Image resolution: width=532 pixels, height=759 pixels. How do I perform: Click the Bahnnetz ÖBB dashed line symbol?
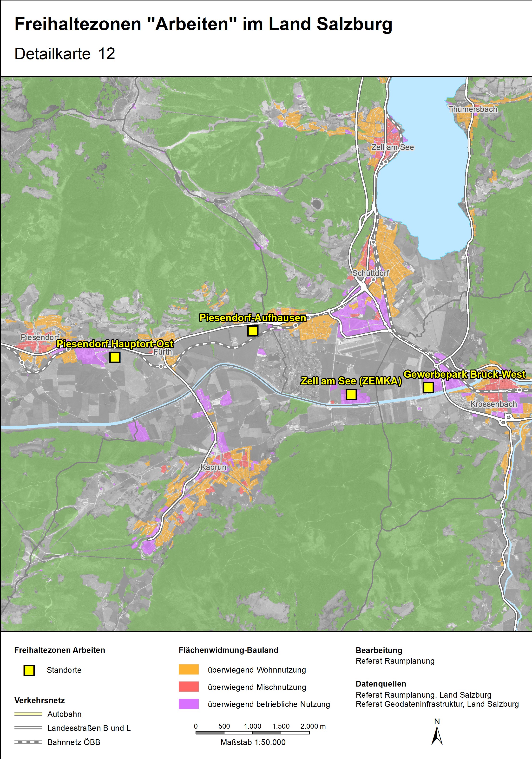tap(28, 742)
